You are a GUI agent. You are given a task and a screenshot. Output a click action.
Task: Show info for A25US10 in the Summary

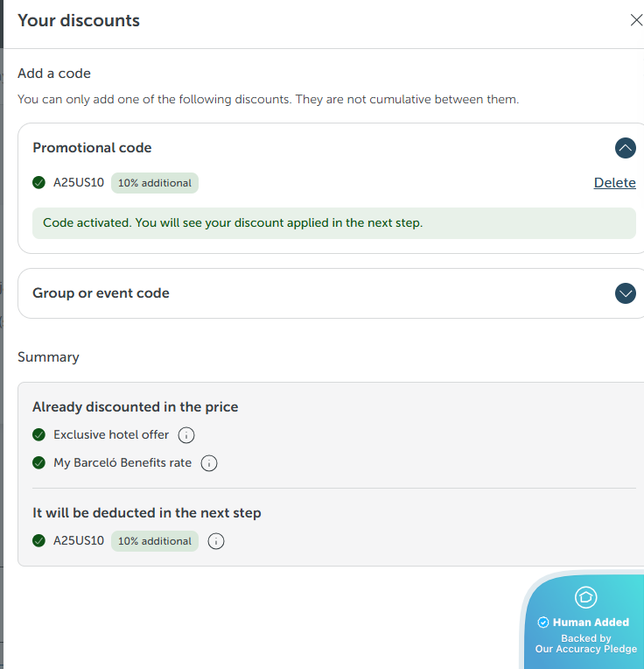(216, 541)
